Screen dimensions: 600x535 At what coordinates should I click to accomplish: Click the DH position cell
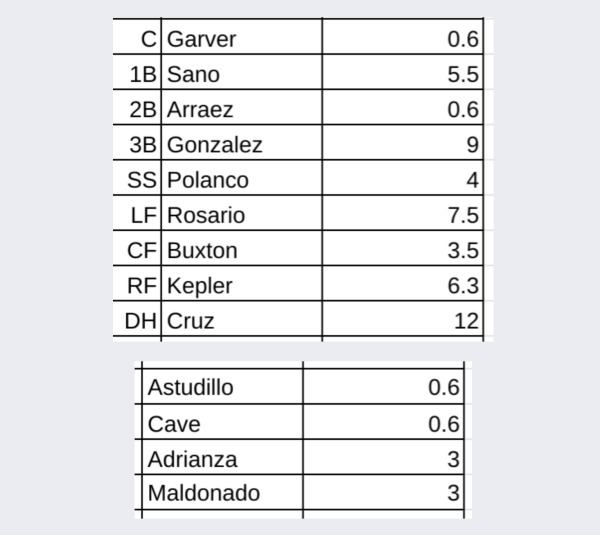click(140, 321)
